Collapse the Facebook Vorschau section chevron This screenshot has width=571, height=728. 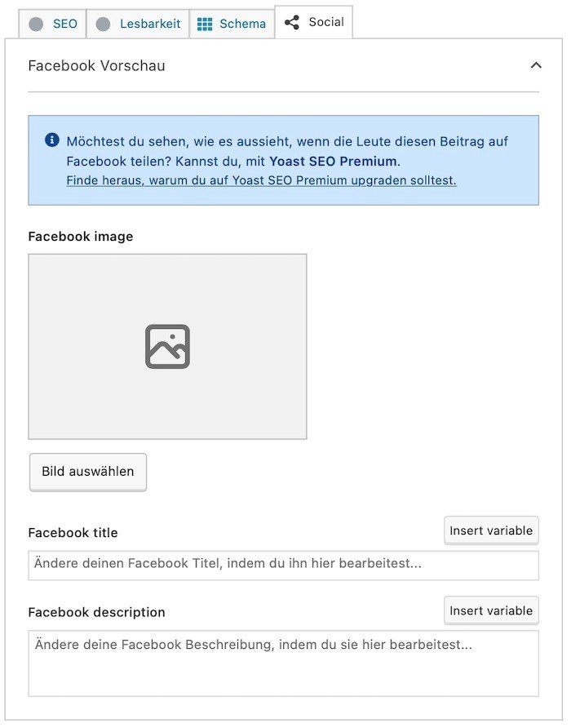tap(536, 65)
